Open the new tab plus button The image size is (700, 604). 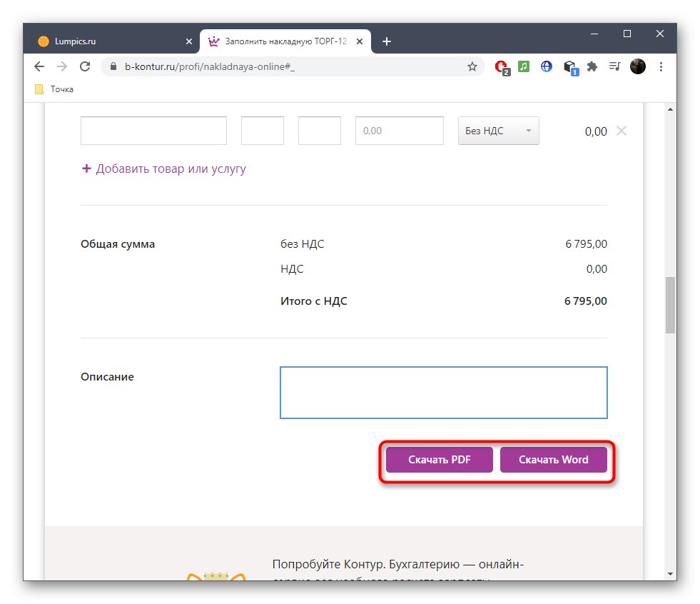point(387,41)
